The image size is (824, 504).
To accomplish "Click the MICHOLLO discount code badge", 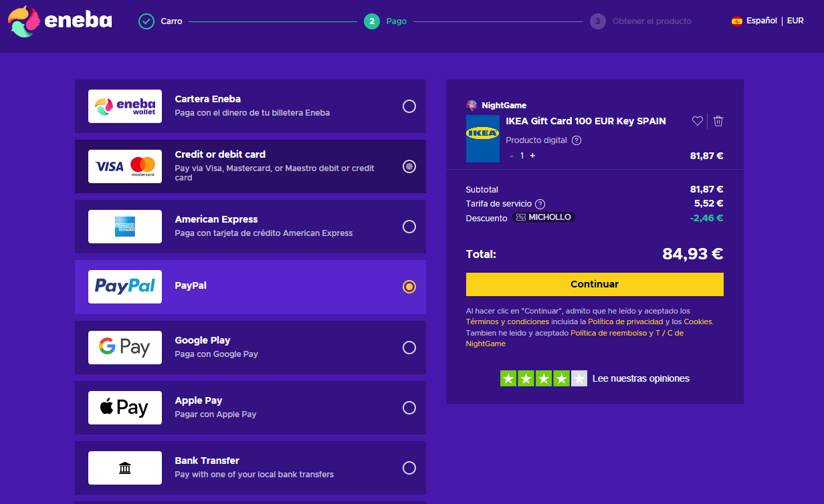I will (544, 217).
